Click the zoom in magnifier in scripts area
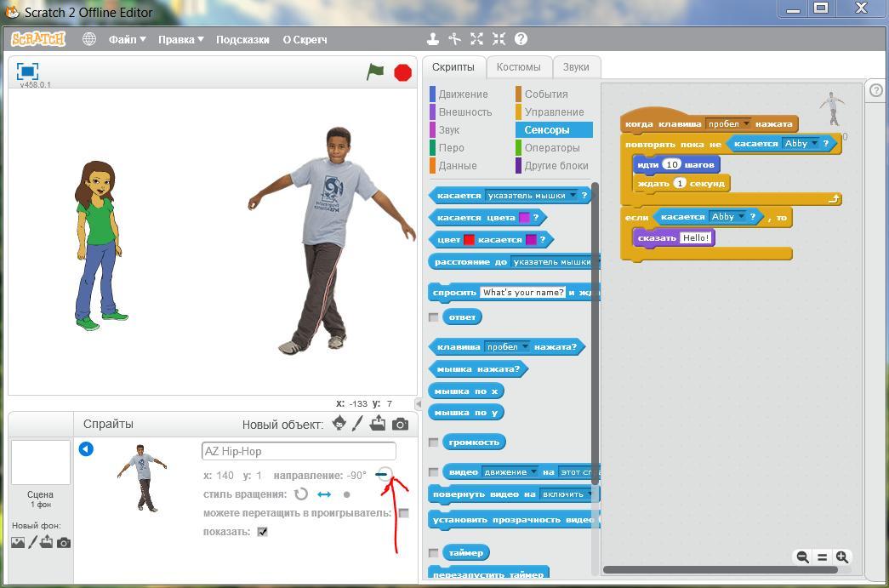Image resolution: width=889 pixels, height=588 pixels. 842,557
